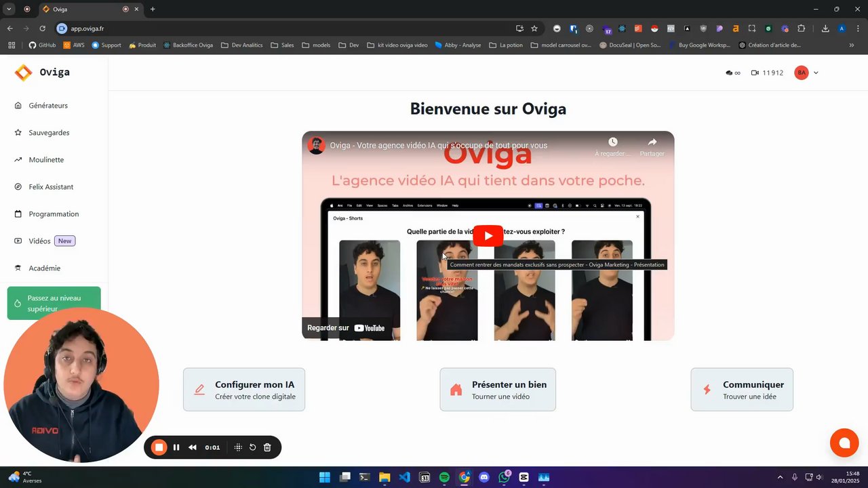868x488 pixels.
Task: Open the Chrome tab search dropdown
Action: click(9, 9)
